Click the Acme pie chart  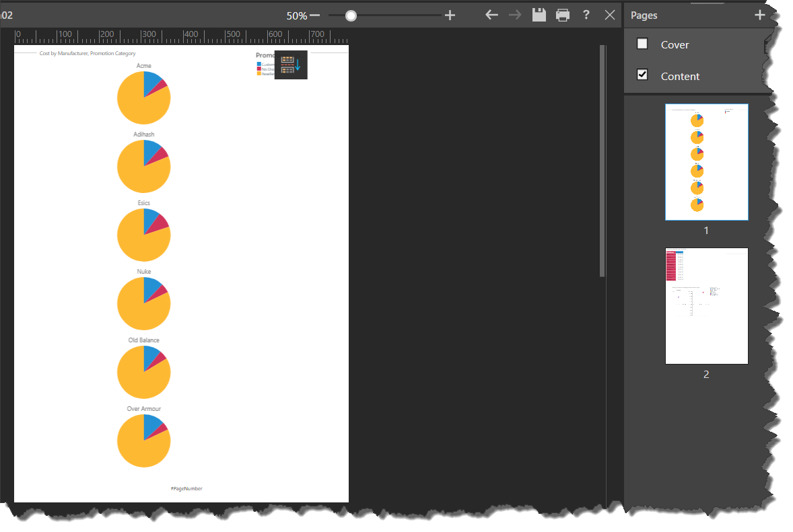(143, 98)
